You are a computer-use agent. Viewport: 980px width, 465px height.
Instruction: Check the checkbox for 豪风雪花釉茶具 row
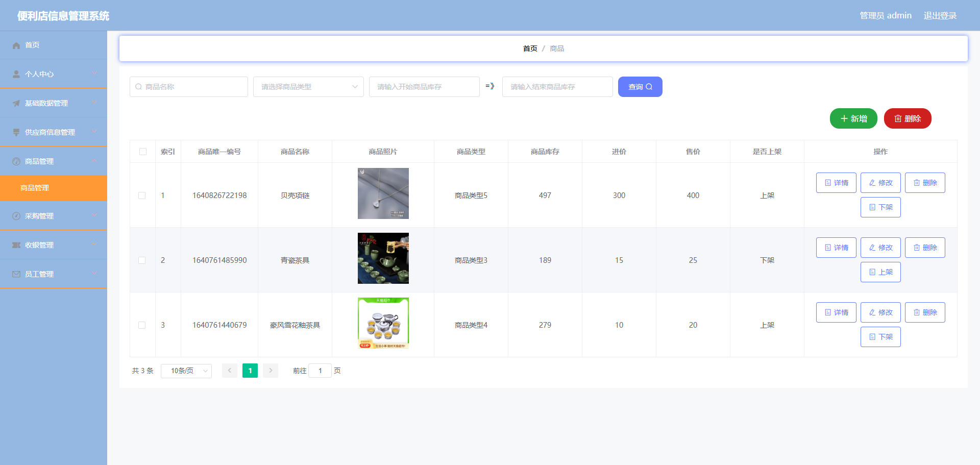142,325
